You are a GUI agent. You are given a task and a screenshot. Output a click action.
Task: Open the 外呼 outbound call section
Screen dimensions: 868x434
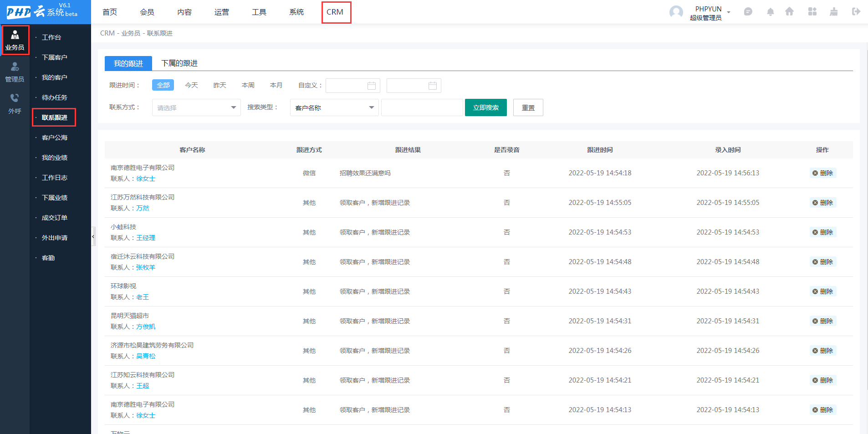pyautogui.click(x=15, y=104)
